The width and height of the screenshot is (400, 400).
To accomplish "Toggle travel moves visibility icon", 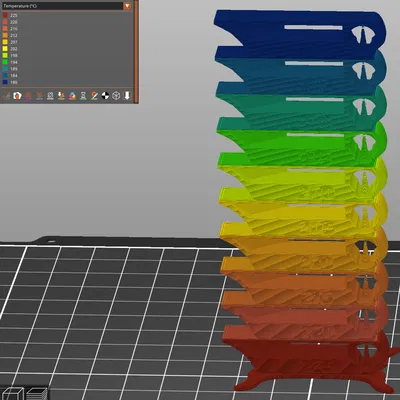I will (x=6, y=96).
